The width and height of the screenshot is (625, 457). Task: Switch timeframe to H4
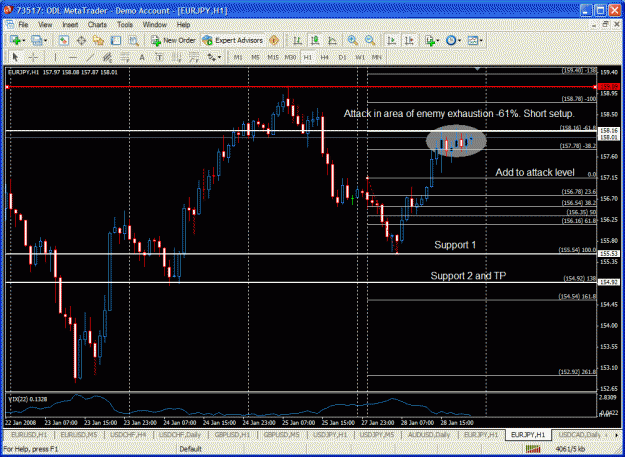[324, 57]
